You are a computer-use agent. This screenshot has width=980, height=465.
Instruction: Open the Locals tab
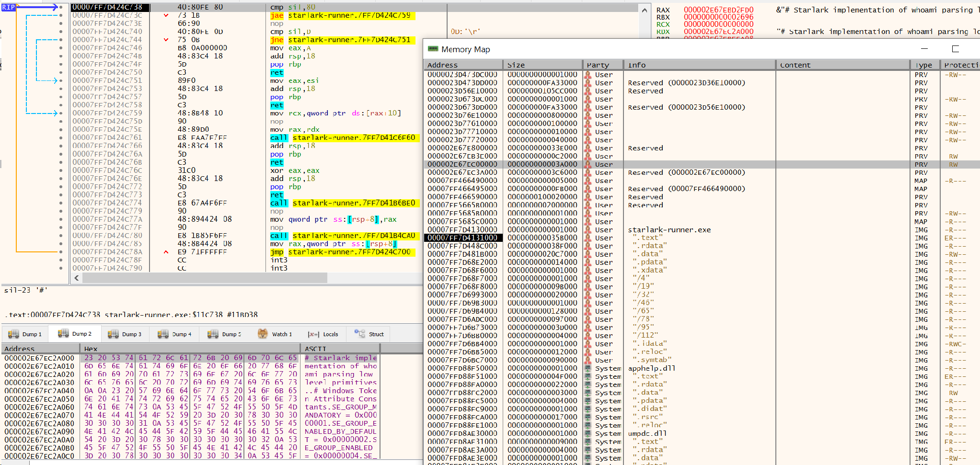coord(323,334)
